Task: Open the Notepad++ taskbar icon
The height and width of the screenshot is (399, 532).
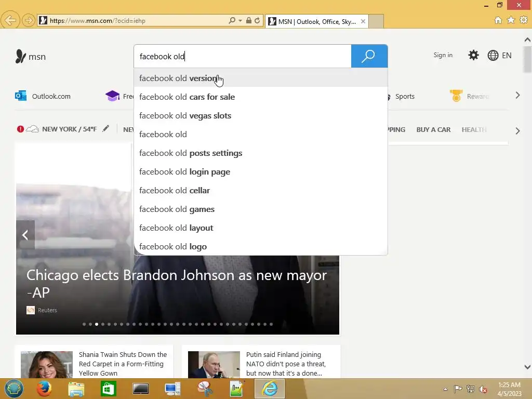Action: point(237,389)
